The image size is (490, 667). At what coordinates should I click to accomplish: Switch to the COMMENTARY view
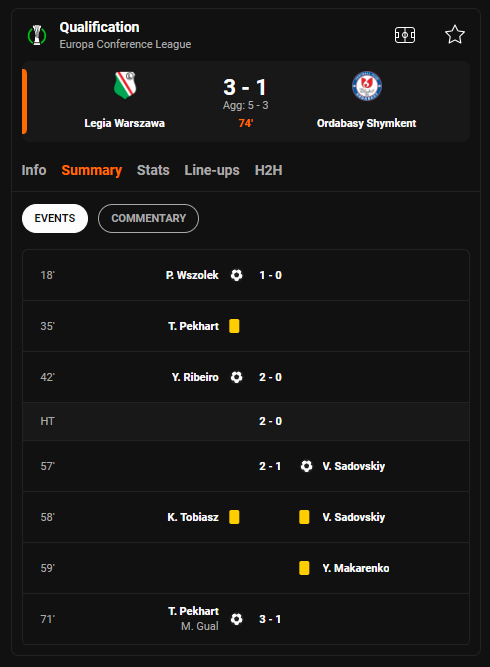[x=148, y=218]
